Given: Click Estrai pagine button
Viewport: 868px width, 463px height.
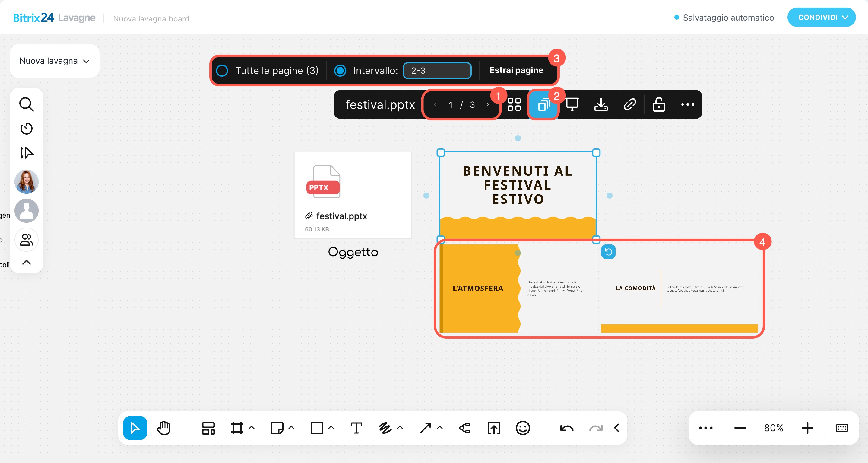Looking at the screenshot, I should (516, 70).
